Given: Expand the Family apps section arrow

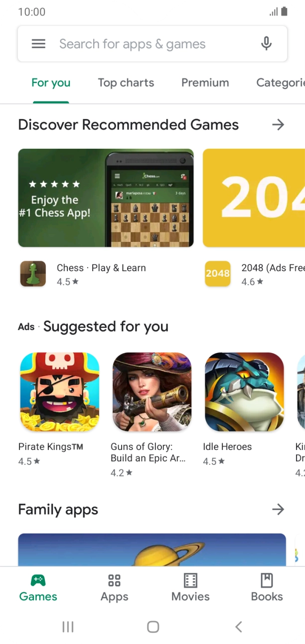Looking at the screenshot, I should [278, 509].
